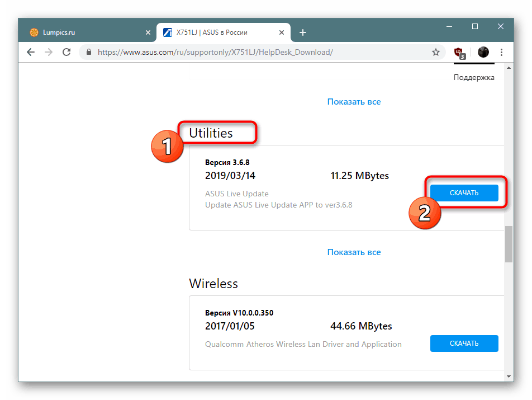This screenshot has height=400, width=532.
Task: Open a new tab with the plus button
Action: (x=303, y=32)
